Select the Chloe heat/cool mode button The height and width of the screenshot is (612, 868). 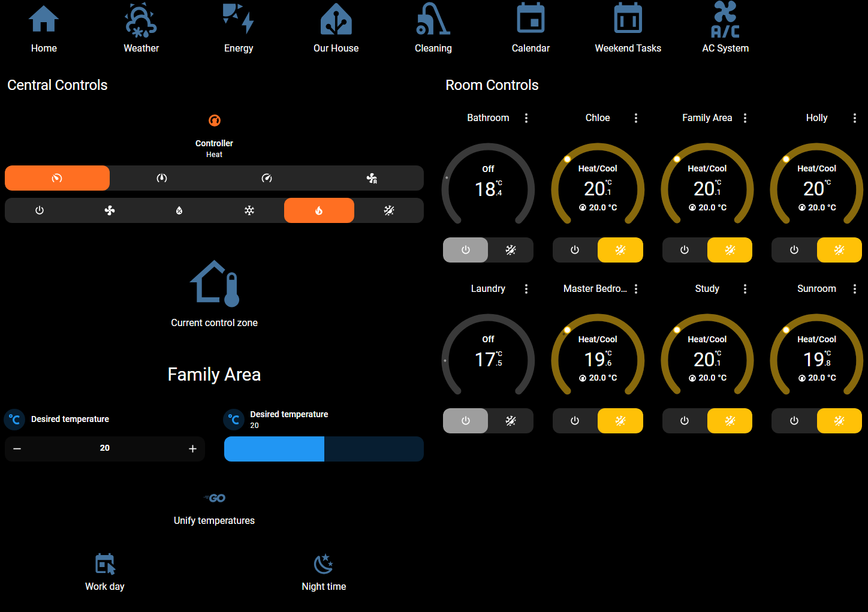(620, 250)
